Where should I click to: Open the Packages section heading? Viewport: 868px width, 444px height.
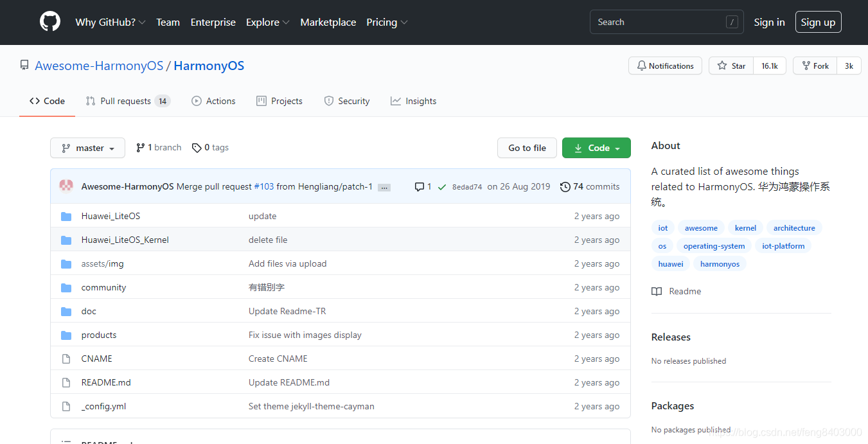673,406
